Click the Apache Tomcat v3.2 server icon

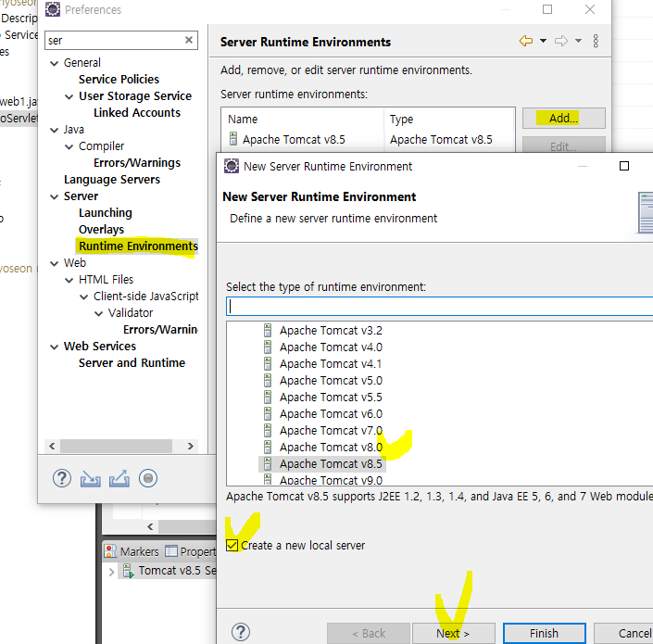click(268, 330)
